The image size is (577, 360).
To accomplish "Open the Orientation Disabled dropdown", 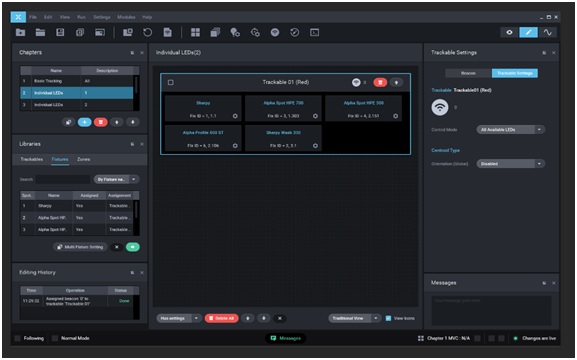I will (510, 164).
